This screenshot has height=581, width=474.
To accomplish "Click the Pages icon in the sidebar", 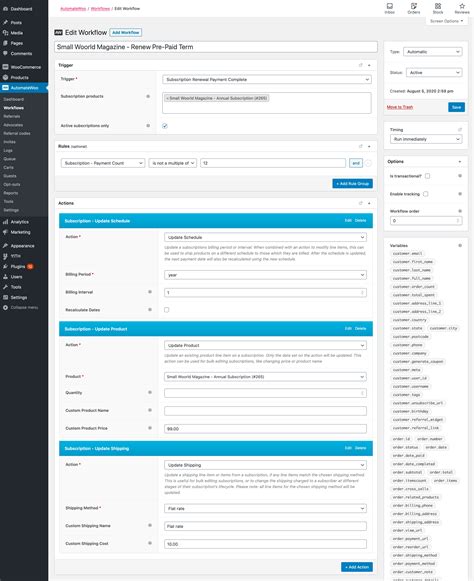I will (x=6, y=43).
